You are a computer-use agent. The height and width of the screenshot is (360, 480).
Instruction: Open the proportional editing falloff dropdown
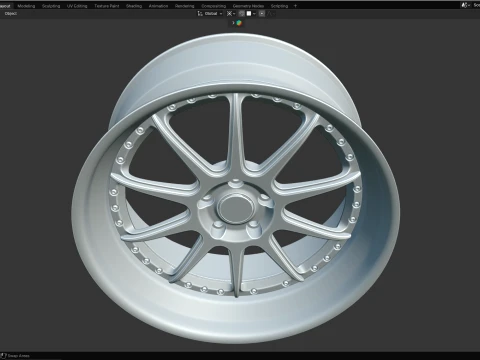click(x=271, y=14)
